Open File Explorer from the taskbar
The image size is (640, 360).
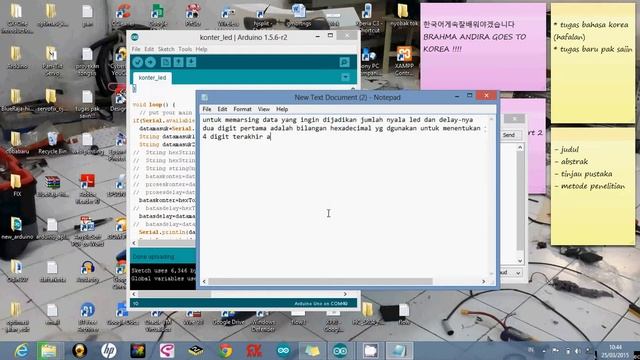[49, 351]
